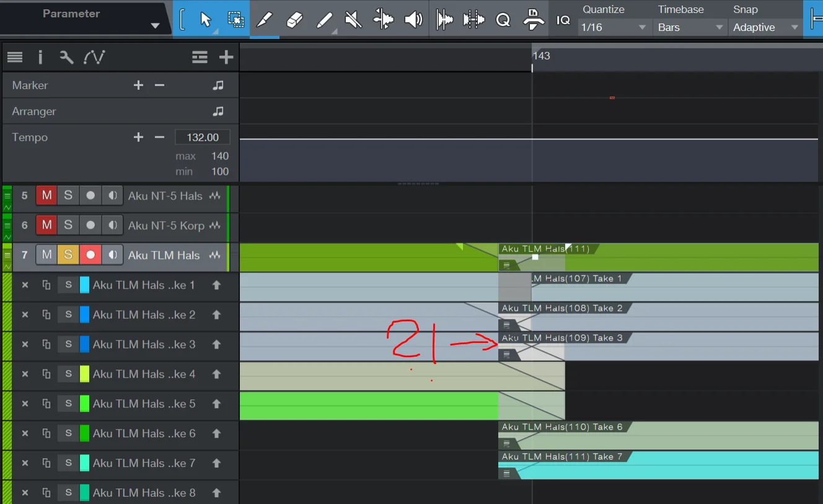Toggle solo on track 7 Aku TLM Hals
The width and height of the screenshot is (823, 504).
point(68,255)
